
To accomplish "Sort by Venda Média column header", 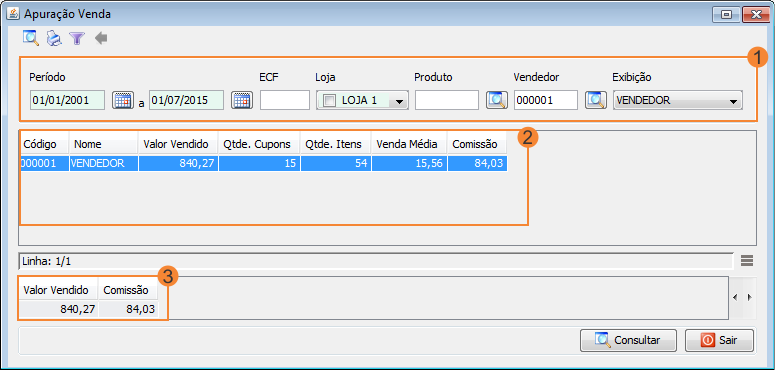I will (409, 144).
